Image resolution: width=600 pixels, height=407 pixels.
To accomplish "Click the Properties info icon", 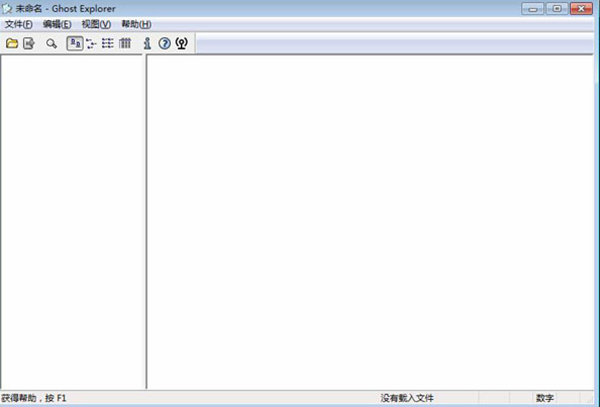I will [x=148, y=44].
